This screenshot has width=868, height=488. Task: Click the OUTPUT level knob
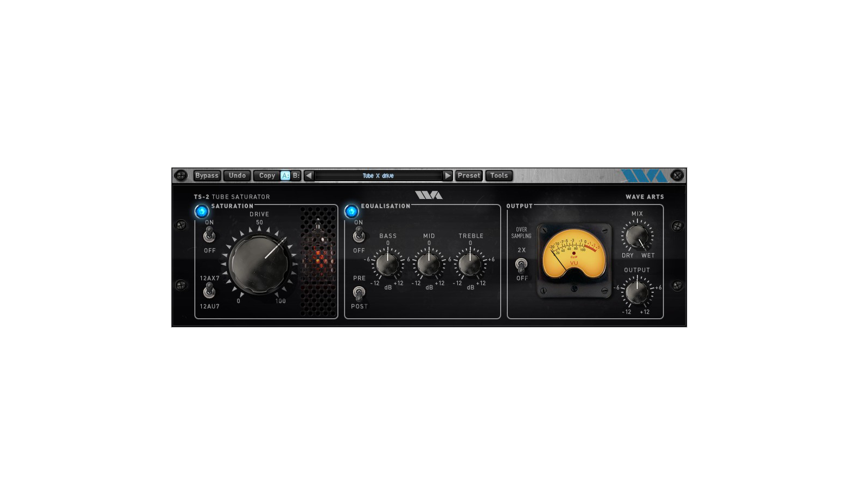[x=637, y=293]
